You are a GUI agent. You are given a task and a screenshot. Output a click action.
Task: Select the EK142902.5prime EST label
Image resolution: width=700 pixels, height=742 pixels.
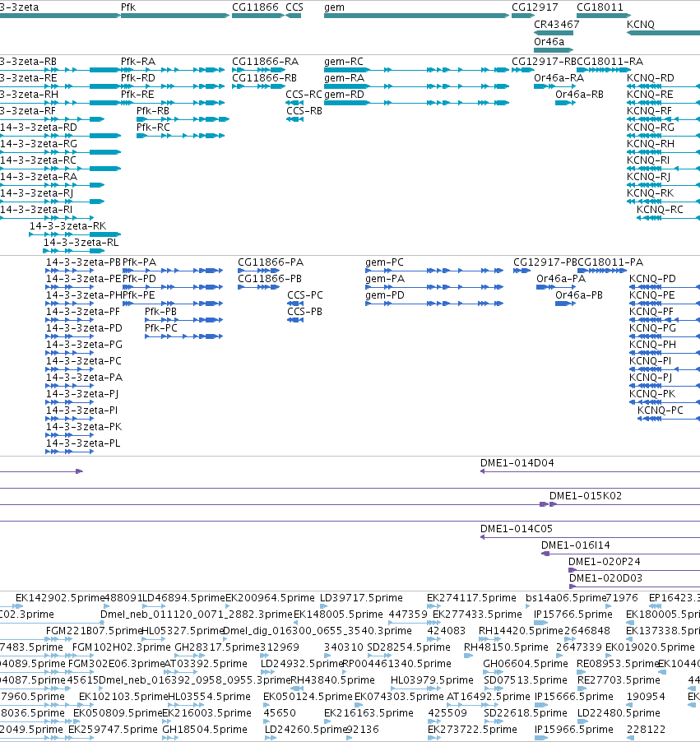59,598
